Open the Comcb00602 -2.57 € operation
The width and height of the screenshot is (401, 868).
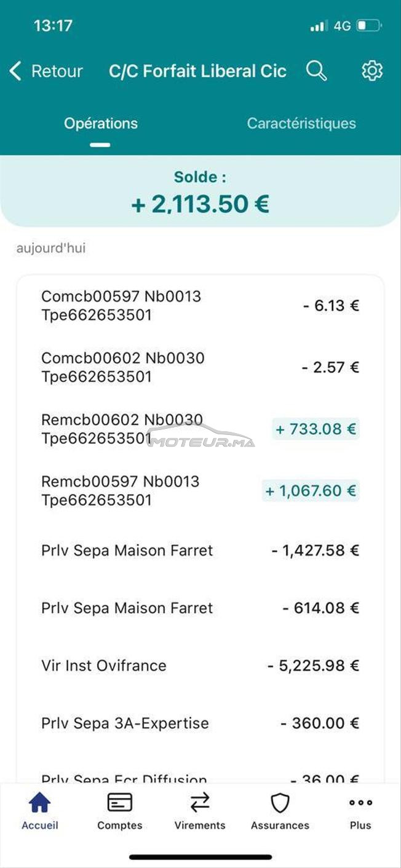[x=200, y=367]
